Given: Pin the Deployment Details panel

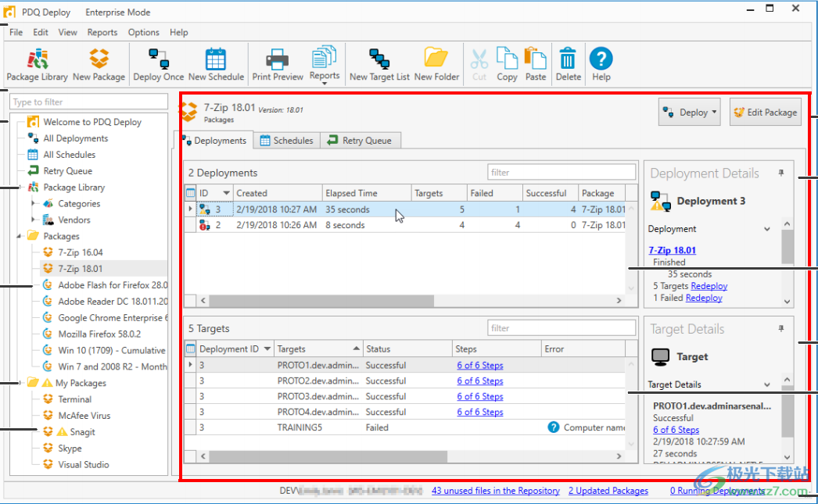Looking at the screenshot, I should click(x=781, y=173).
